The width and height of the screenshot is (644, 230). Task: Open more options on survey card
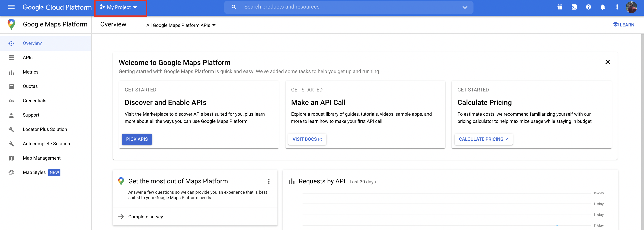pyautogui.click(x=269, y=181)
